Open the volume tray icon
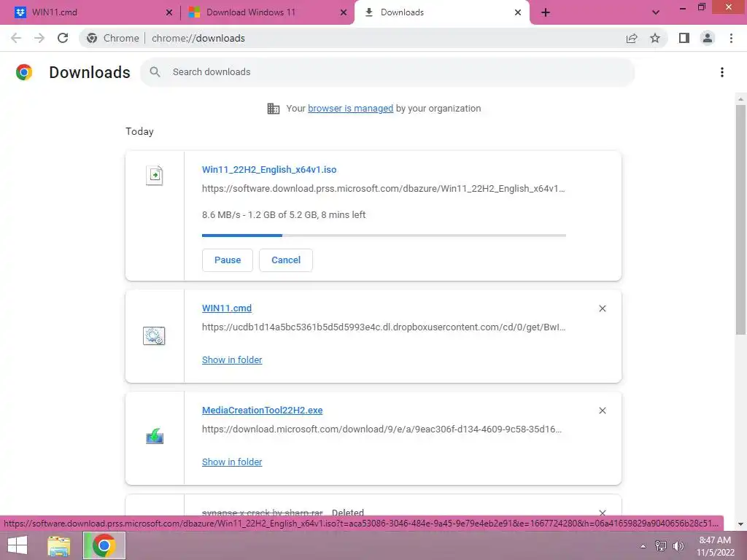 [678, 546]
